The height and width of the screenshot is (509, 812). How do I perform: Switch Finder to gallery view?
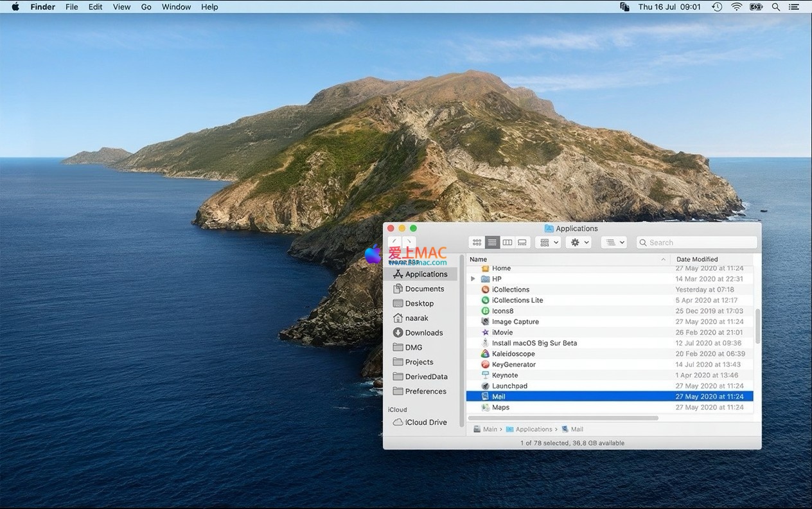522,242
